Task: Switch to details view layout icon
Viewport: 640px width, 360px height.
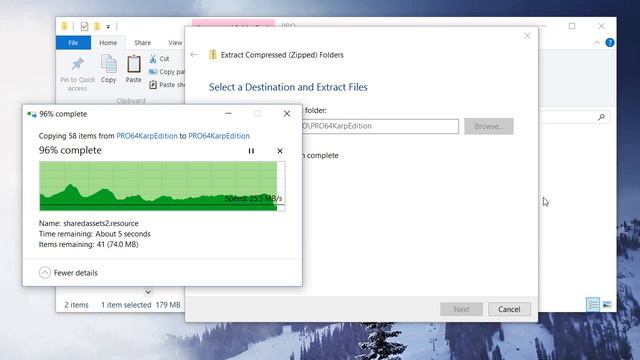Action: [593, 304]
